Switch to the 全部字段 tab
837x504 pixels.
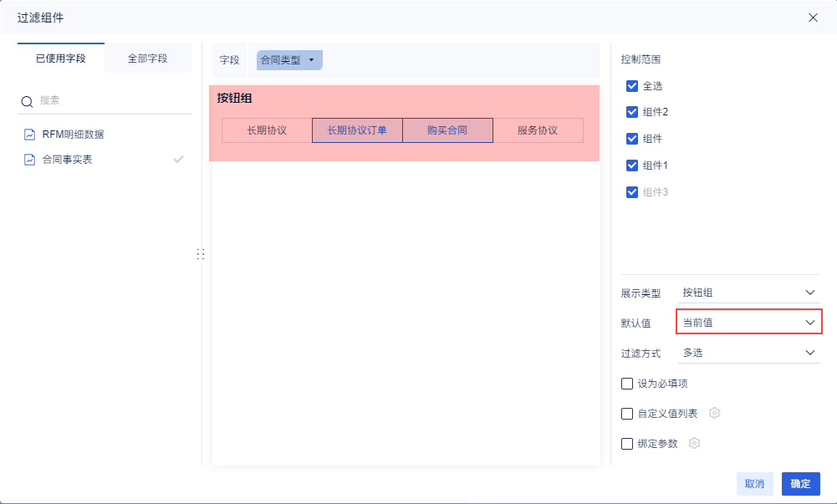click(x=147, y=59)
